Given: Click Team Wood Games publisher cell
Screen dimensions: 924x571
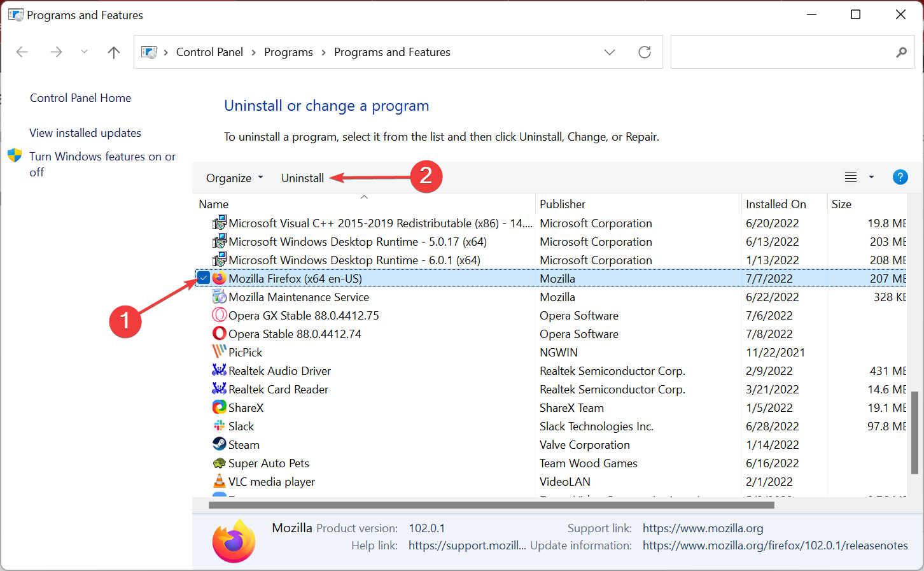Looking at the screenshot, I should [589, 463].
